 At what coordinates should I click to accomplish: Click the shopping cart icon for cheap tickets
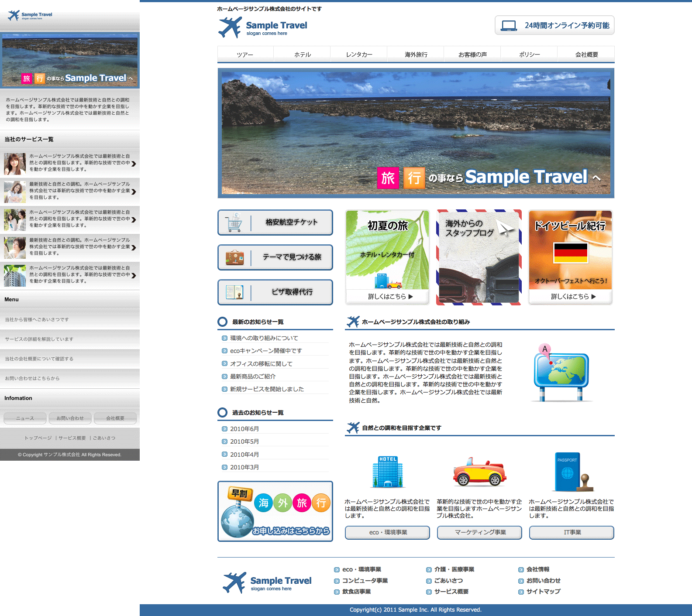coord(234,222)
